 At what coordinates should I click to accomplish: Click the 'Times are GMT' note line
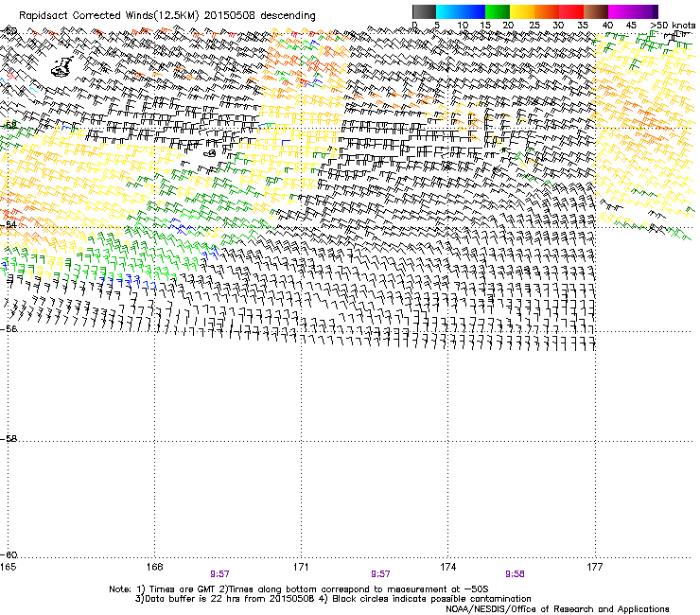pos(298,589)
